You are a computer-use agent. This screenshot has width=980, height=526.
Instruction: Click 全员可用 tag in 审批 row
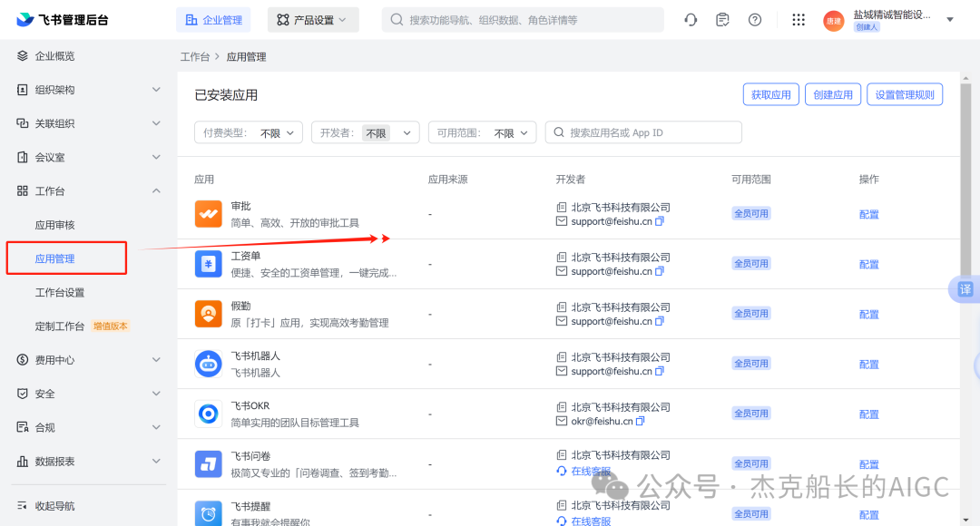[x=750, y=214]
